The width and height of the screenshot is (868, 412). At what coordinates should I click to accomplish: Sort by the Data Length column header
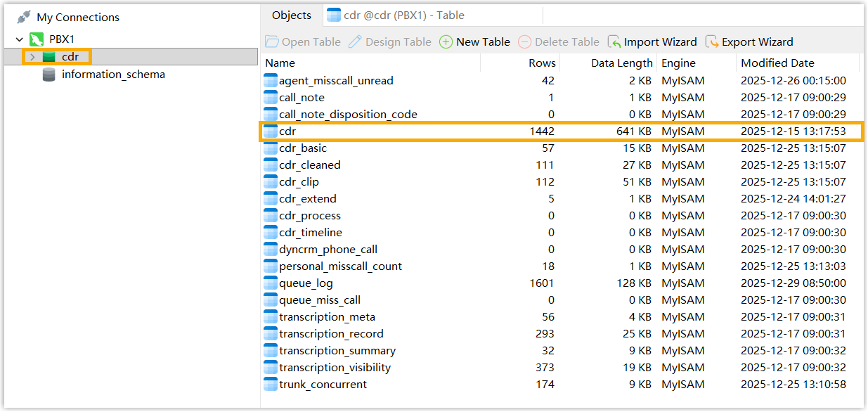[609, 63]
